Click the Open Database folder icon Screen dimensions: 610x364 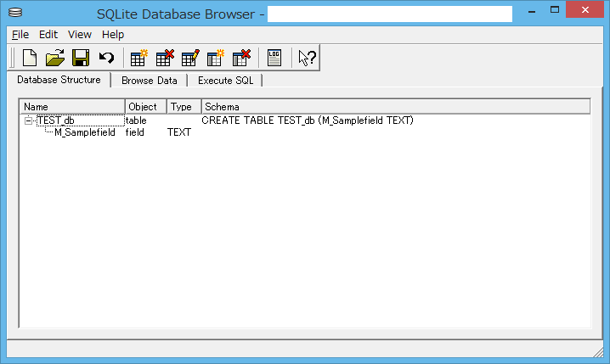(x=55, y=59)
